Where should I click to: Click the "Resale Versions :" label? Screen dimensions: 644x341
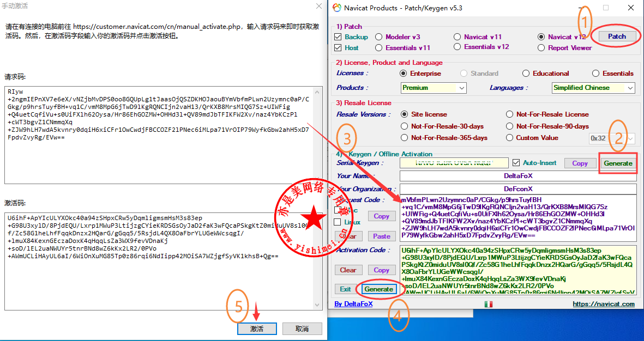point(364,114)
